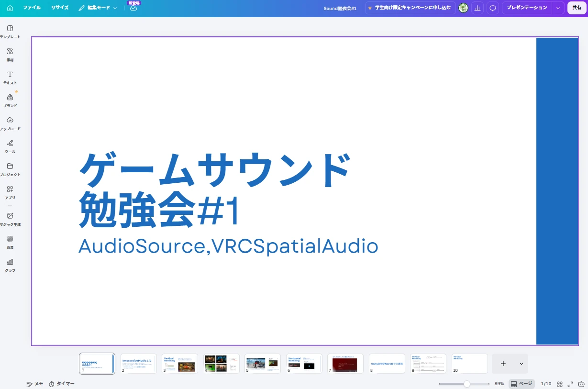Screen dimensions: 588x389
Task: Select the AudioSource,VRCSpatialAudio subtitle text
Action: [228, 246]
